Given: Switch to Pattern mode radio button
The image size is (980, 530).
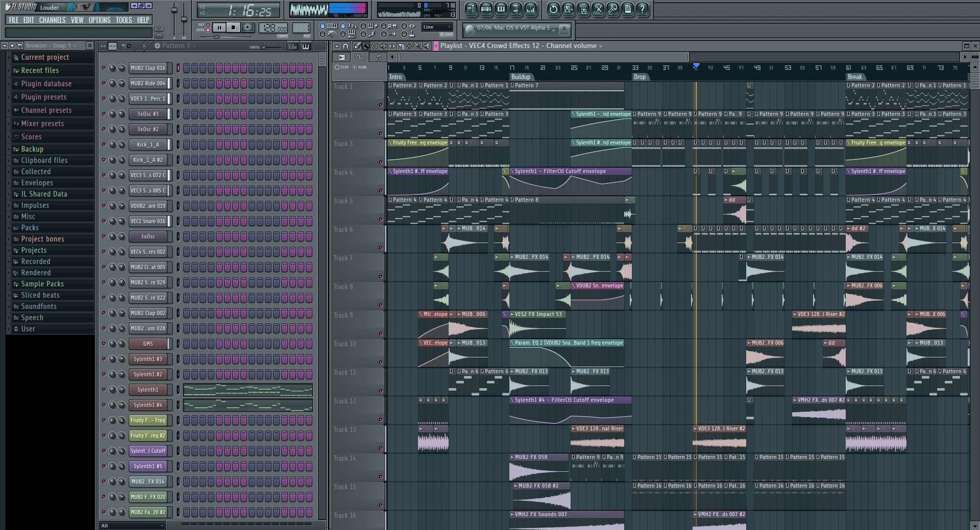Looking at the screenshot, I should pos(208,25).
